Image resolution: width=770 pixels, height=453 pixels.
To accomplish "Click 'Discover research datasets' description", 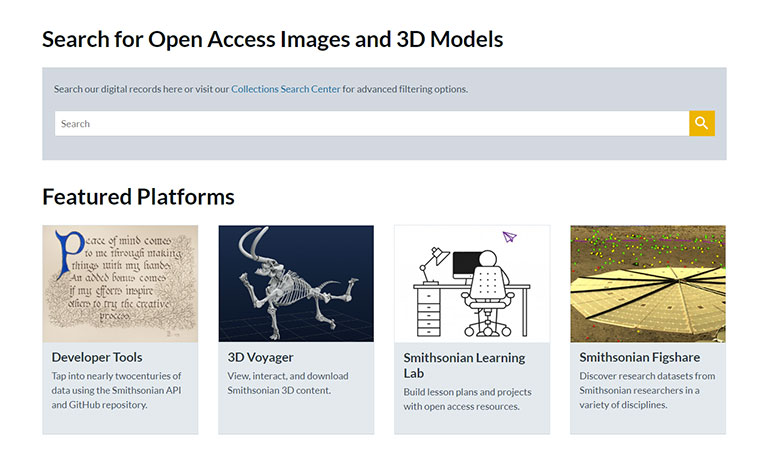I will 647,390.
